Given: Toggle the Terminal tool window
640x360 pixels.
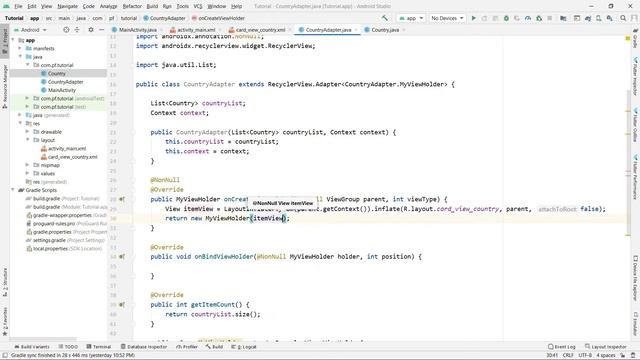Looking at the screenshot, I should tap(99, 347).
